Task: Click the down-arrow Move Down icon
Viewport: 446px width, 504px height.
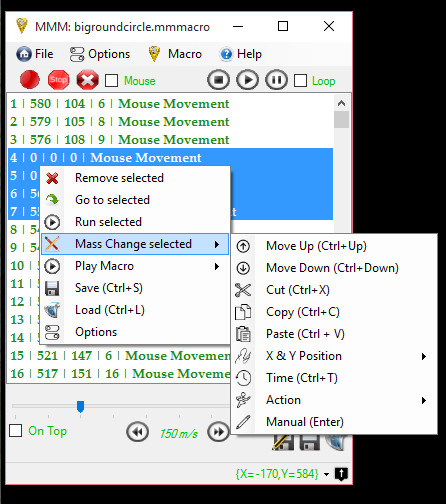Action: [243, 268]
